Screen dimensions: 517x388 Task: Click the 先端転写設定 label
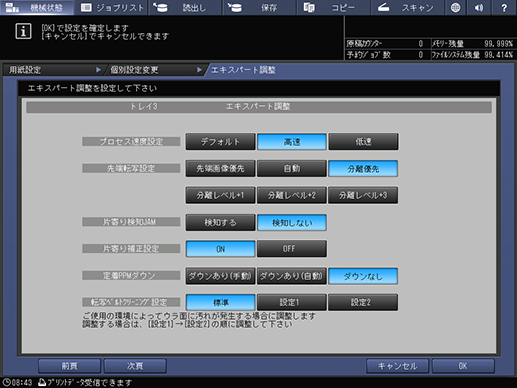pyautogui.click(x=131, y=169)
